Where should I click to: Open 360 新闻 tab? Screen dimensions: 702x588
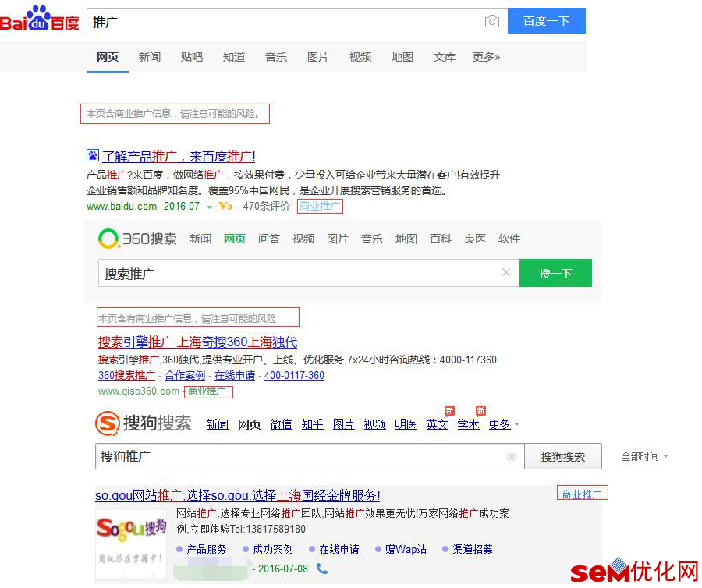coord(200,239)
